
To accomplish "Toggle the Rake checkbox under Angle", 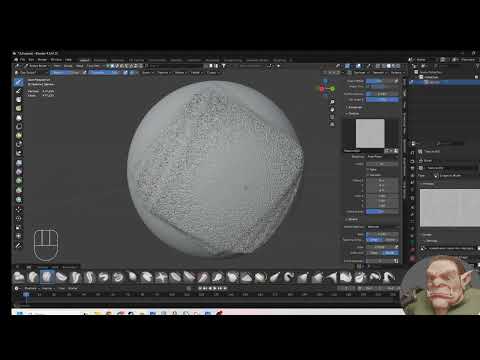I will point(369,169).
